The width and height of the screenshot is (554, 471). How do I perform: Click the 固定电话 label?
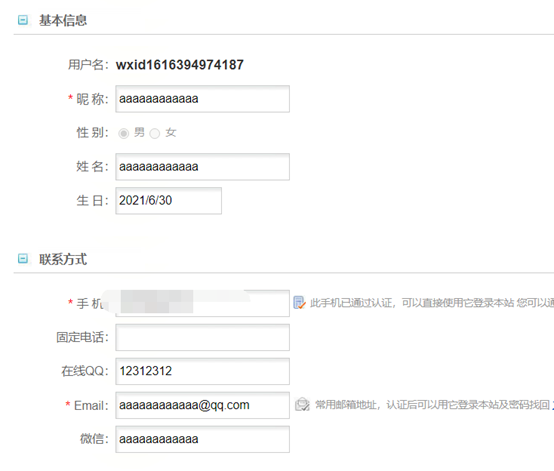[82, 337]
